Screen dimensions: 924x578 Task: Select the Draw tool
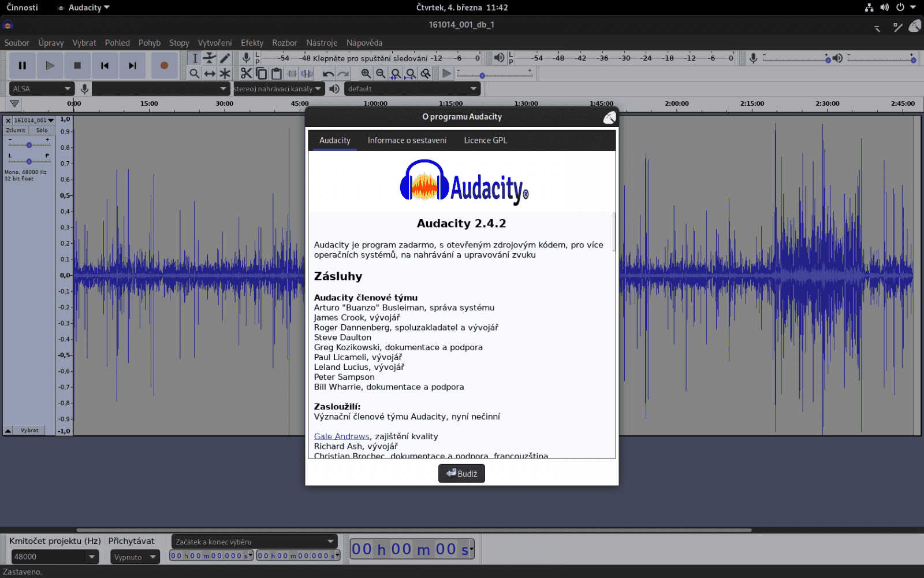tap(225, 58)
